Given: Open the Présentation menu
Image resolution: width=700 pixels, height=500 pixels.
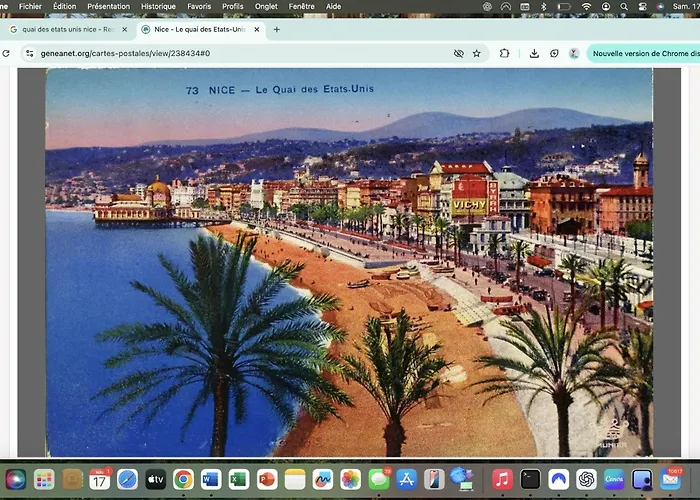Looking at the screenshot, I should (x=108, y=6).
